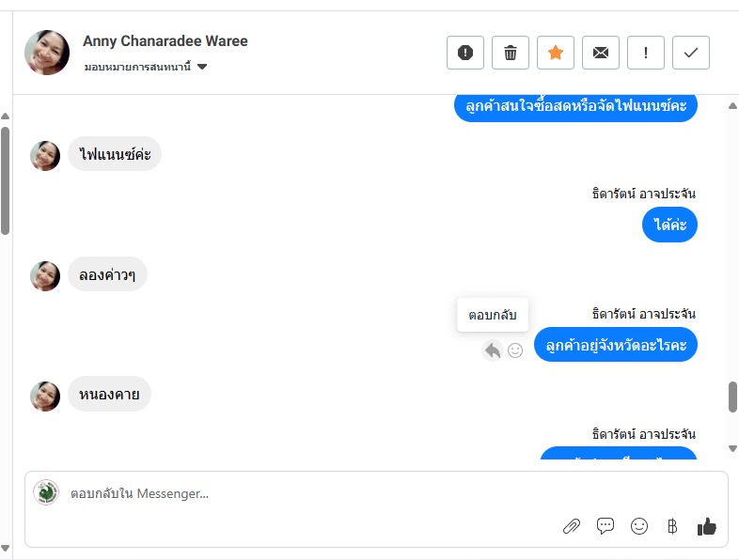The image size is (739, 560).
Task: Toggle the orange star follow-up button
Action: (x=556, y=53)
